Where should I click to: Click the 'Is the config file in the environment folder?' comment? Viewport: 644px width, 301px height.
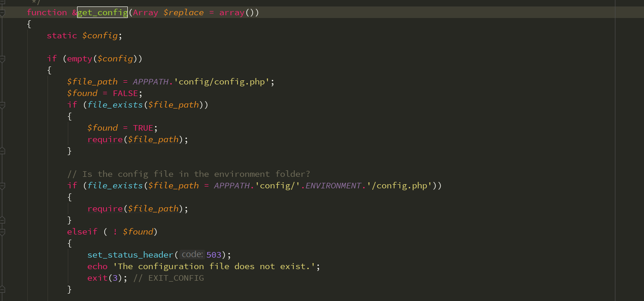click(x=189, y=174)
